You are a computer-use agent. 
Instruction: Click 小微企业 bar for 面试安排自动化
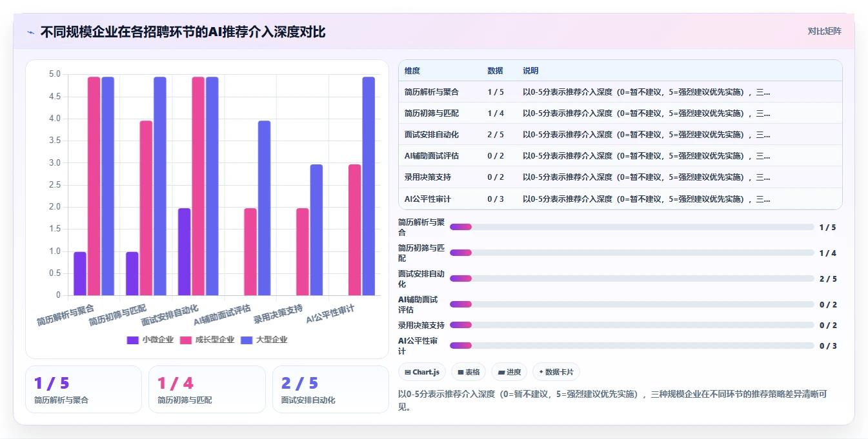point(185,252)
